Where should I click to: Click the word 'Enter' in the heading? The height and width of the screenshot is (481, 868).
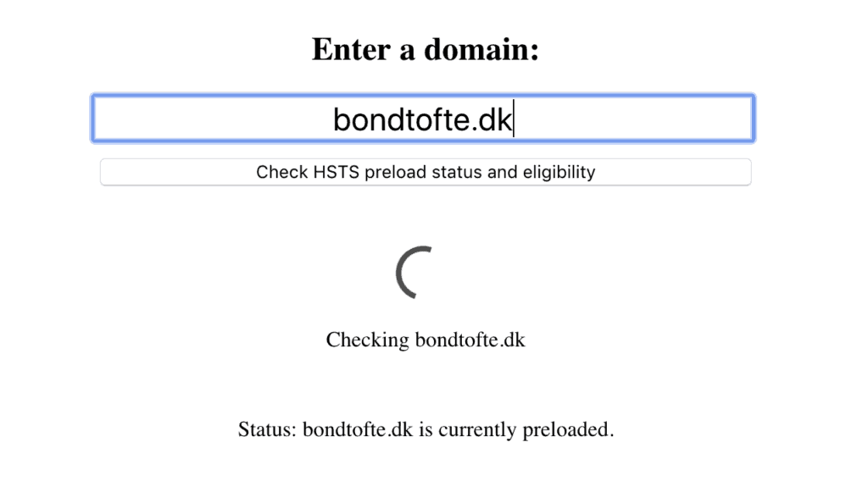tap(351, 49)
